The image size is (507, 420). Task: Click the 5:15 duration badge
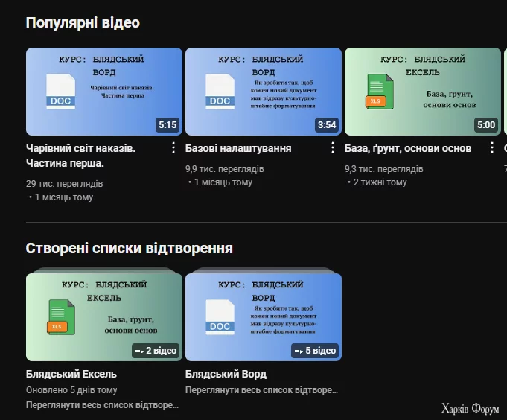click(x=168, y=125)
